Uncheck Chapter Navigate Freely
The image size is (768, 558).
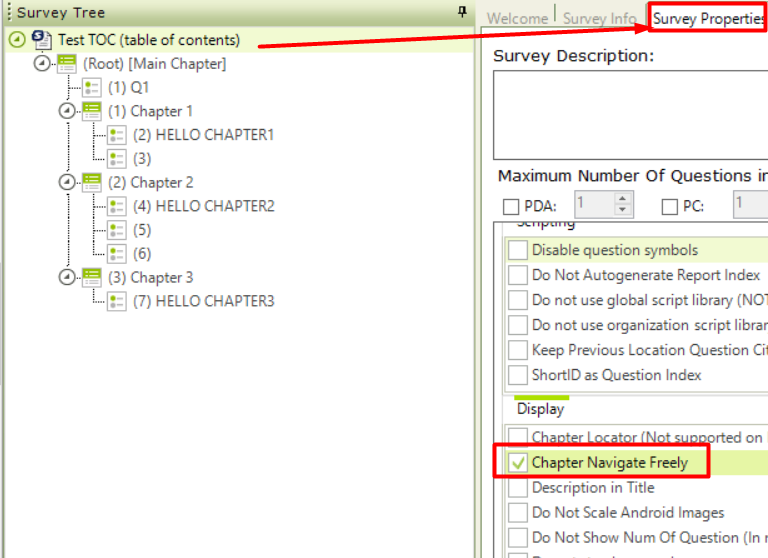tap(518, 462)
